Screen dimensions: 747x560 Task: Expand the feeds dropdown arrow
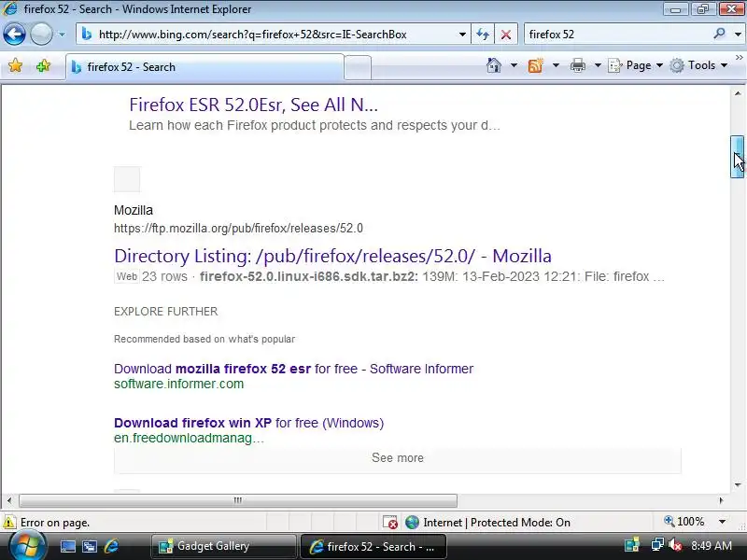click(556, 65)
